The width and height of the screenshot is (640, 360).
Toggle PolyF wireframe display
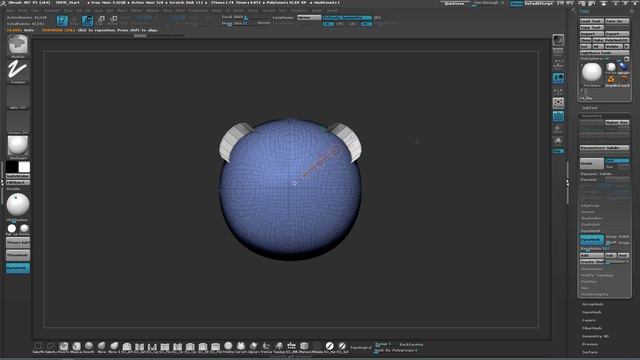tap(558, 116)
